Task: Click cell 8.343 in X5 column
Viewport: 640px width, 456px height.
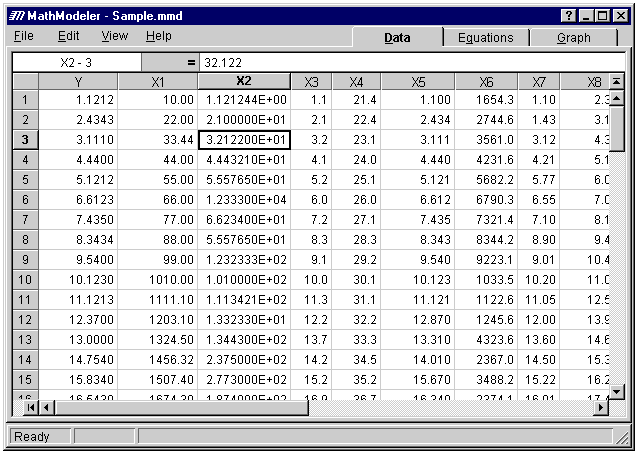Action: (418, 240)
